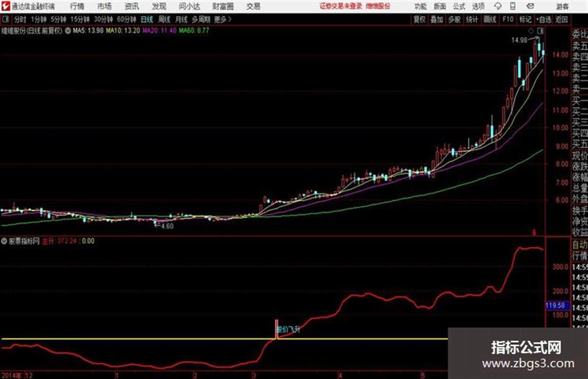Click the 返回 back button
This screenshot has height=379, width=588.
(561, 19)
